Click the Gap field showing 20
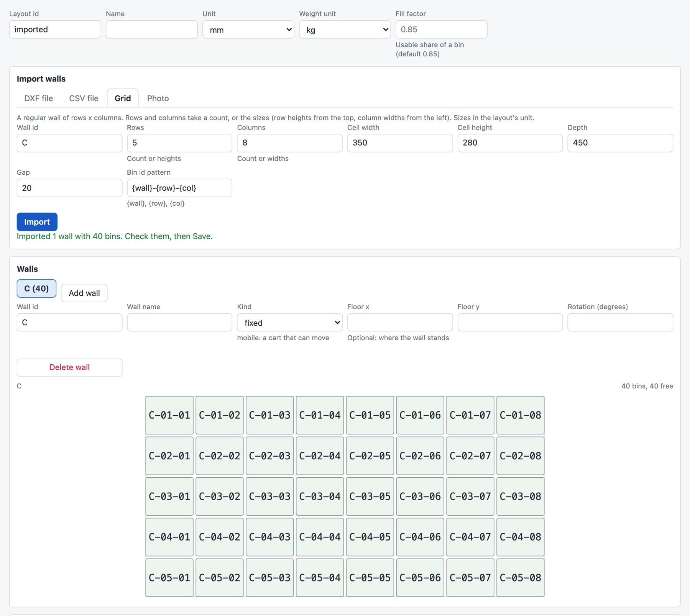Viewport: 690px width, 616px height. pyautogui.click(x=69, y=188)
